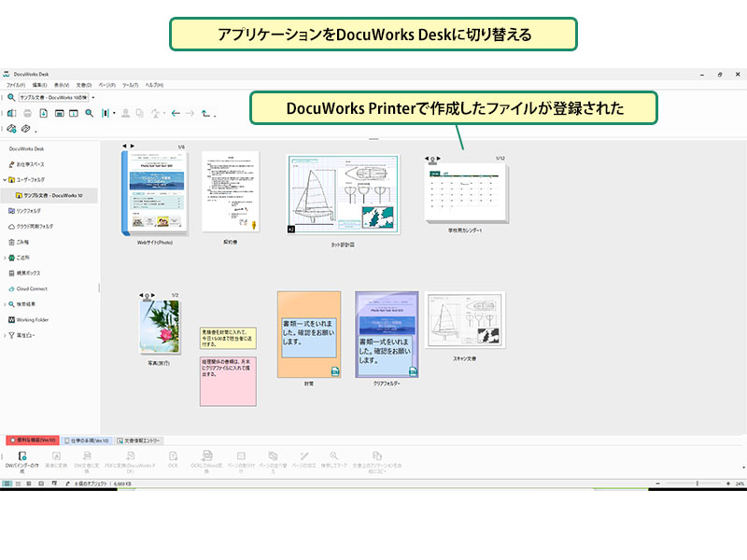Click the desk lamp shaped toolbar icon
The height and width of the screenshot is (560, 747).
(x=155, y=113)
